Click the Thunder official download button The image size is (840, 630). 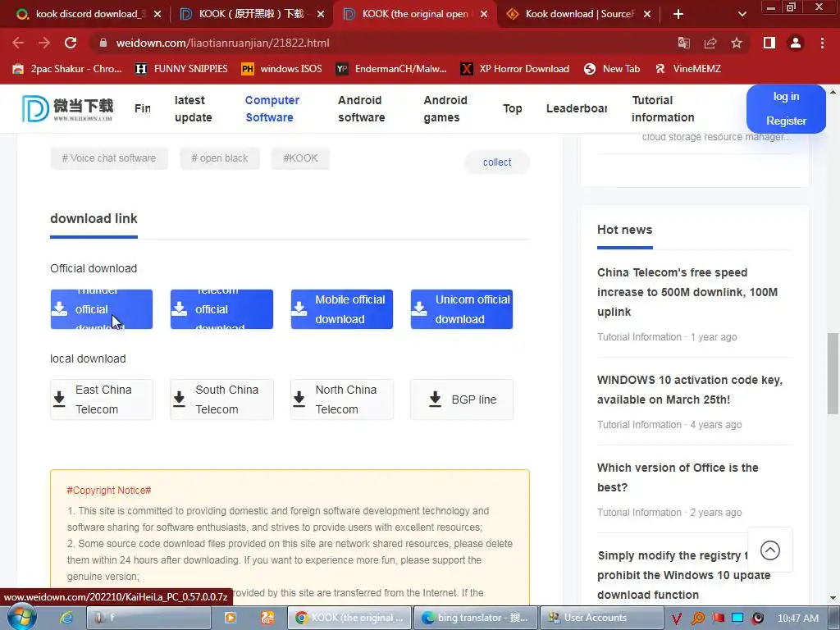tap(101, 309)
